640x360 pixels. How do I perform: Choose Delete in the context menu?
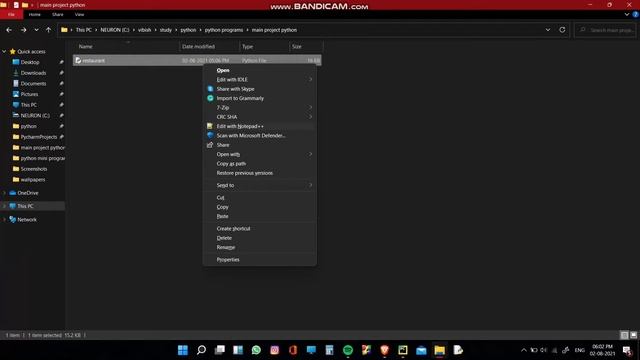pos(260,238)
